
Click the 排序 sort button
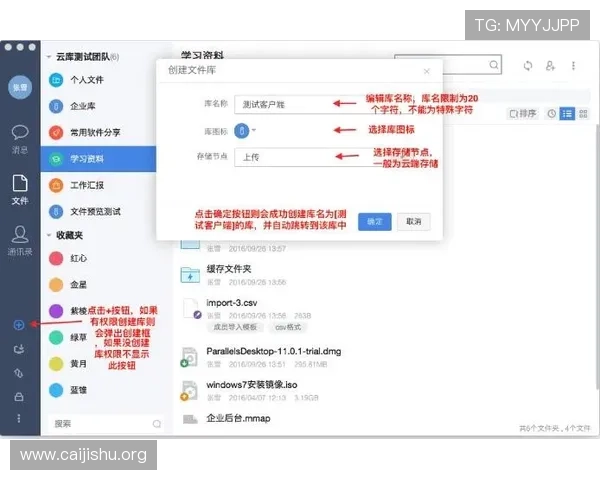point(523,114)
